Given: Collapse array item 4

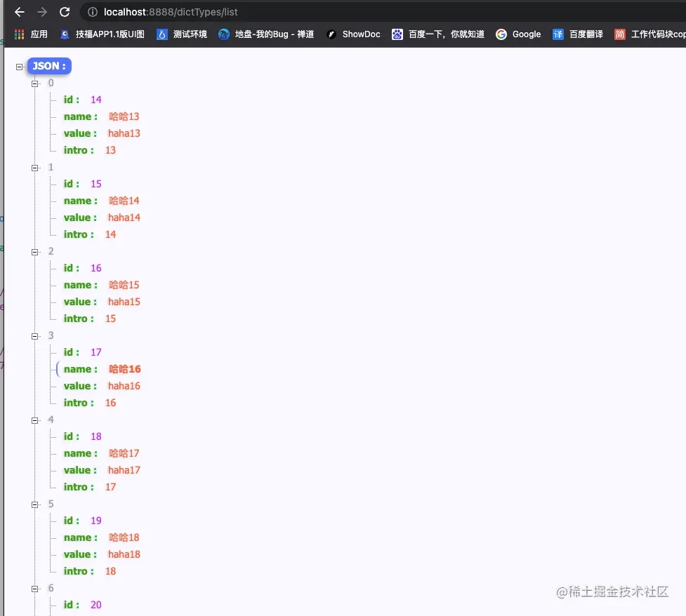Looking at the screenshot, I should point(35,420).
